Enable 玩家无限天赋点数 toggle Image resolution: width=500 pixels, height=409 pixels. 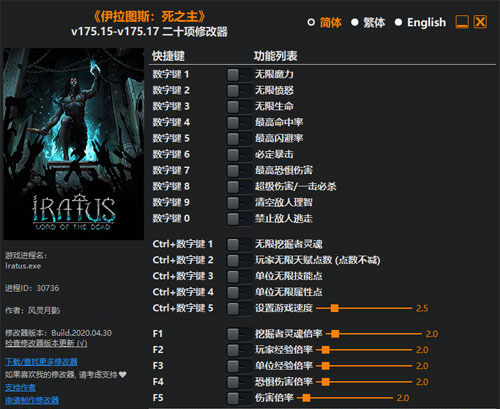point(239,260)
